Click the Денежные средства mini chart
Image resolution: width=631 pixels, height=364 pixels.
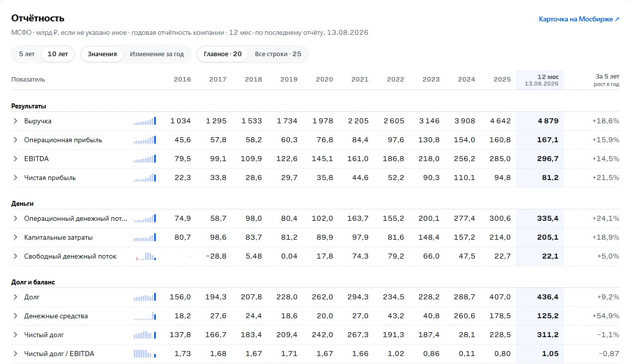click(x=145, y=316)
